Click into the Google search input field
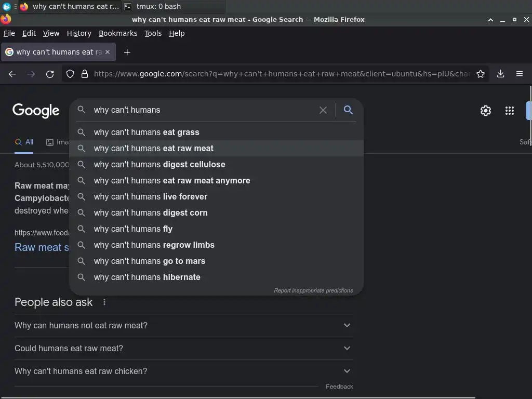 click(x=203, y=110)
